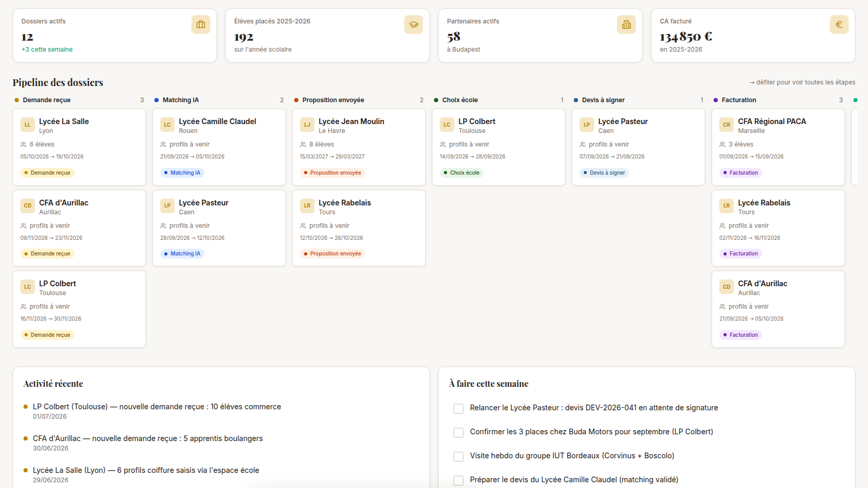This screenshot has height=488, width=868.
Task: Click the CA facturé value '134 850 €'
Action: click(686, 37)
